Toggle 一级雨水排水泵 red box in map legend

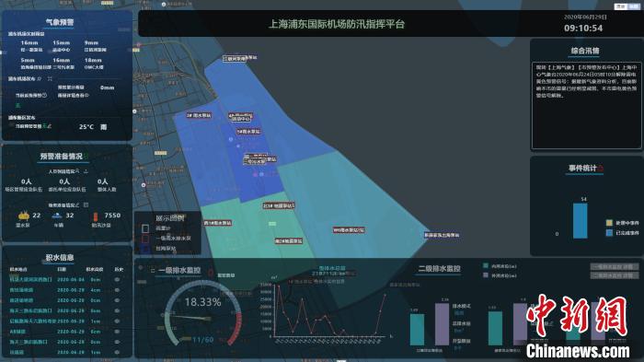[x=145, y=239]
